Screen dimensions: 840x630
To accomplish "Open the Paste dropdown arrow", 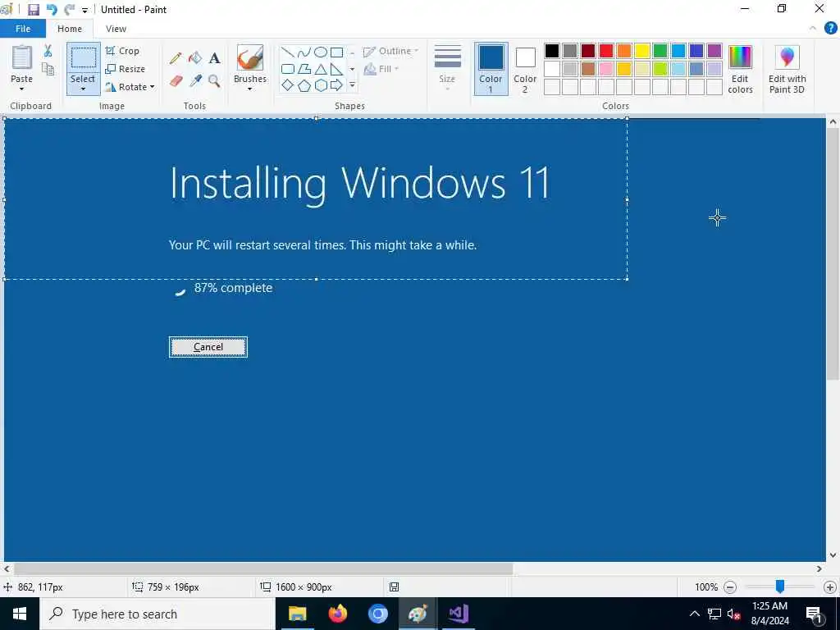I will [x=22, y=89].
